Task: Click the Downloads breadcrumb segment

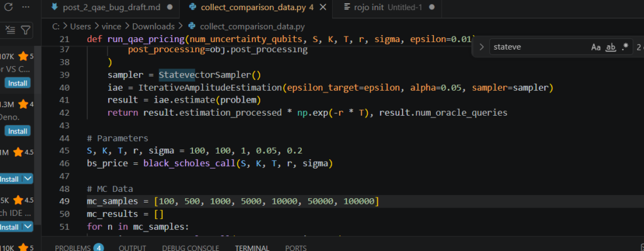Action: tap(153, 26)
